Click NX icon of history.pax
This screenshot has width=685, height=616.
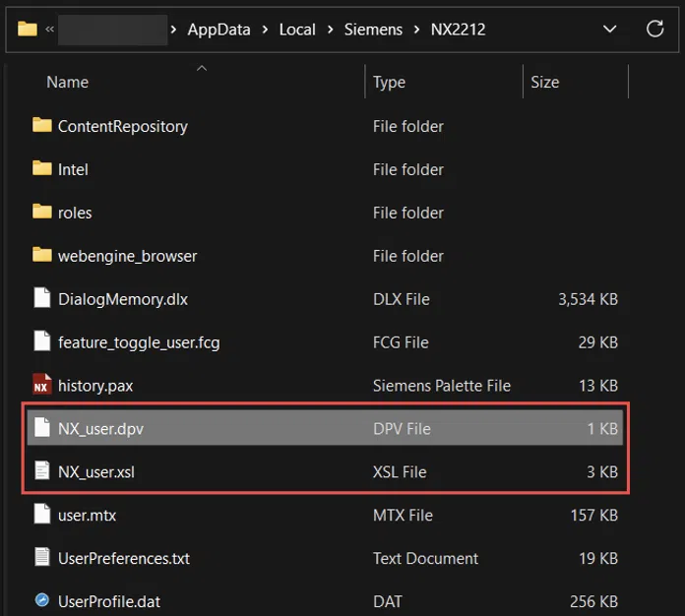pos(42,385)
